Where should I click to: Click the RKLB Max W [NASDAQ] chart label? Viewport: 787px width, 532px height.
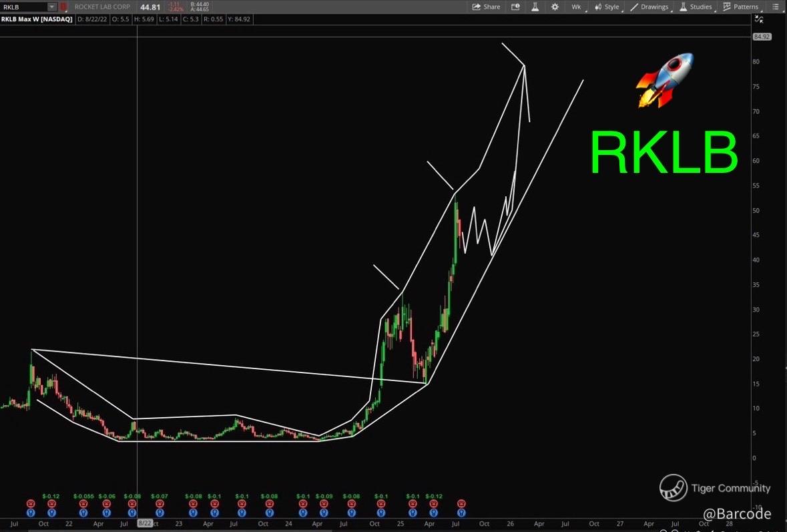[37, 19]
